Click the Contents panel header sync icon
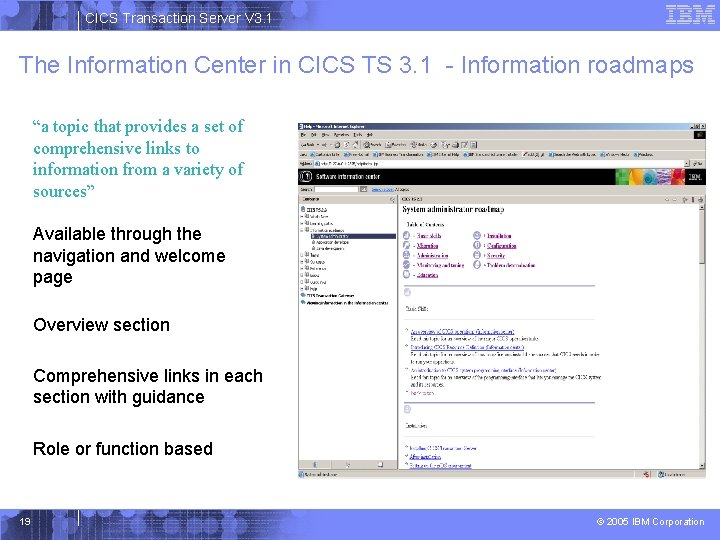The image size is (720, 540). [x=392, y=199]
